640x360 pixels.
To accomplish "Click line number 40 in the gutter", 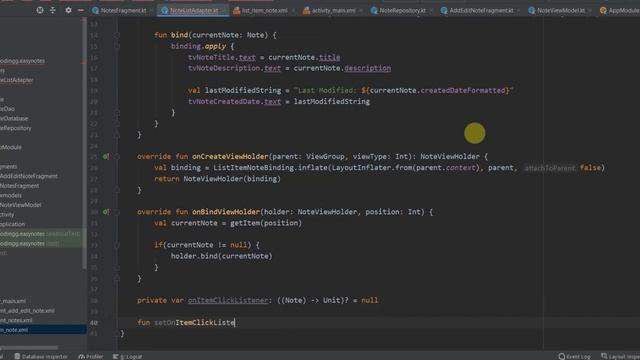I will (x=94, y=322).
